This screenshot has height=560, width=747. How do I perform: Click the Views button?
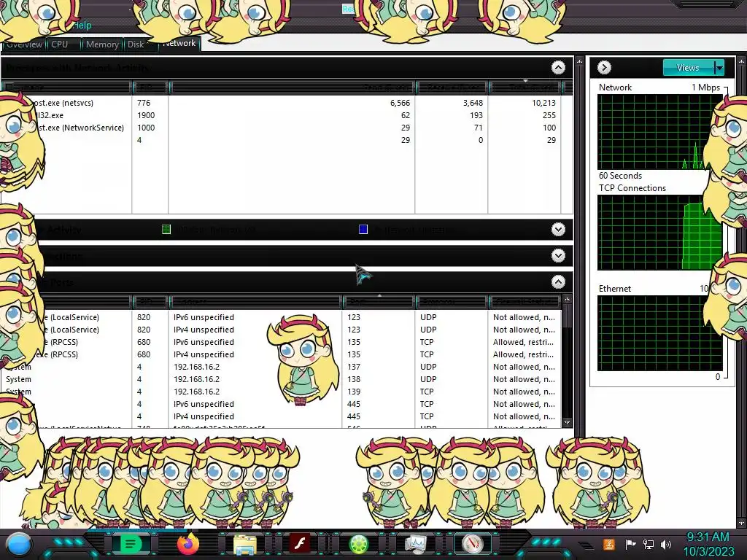(x=689, y=68)
